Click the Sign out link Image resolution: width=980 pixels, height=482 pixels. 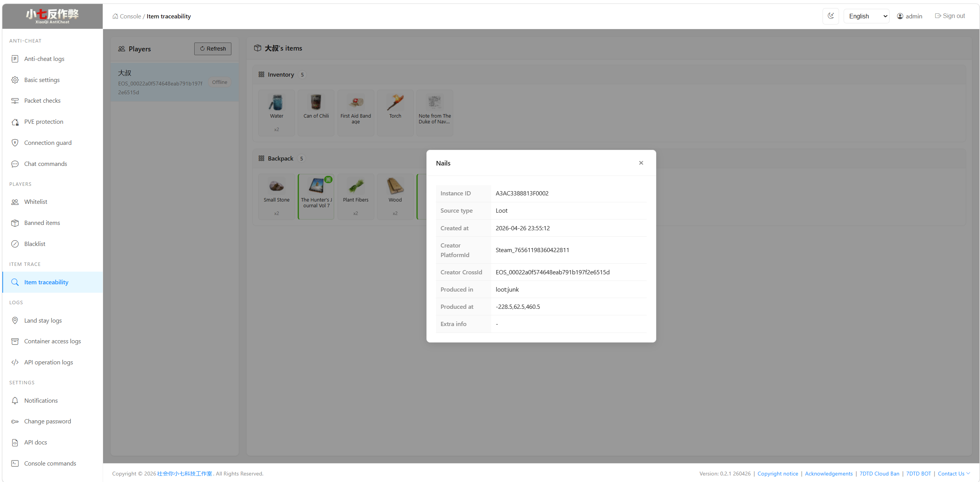(x=950, y=16)
